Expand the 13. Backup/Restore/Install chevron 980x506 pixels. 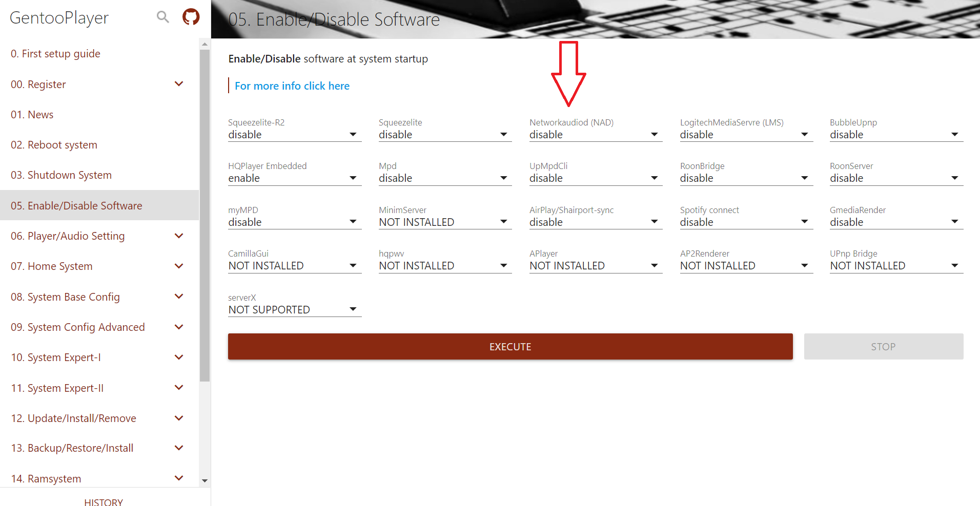[179, 448]
